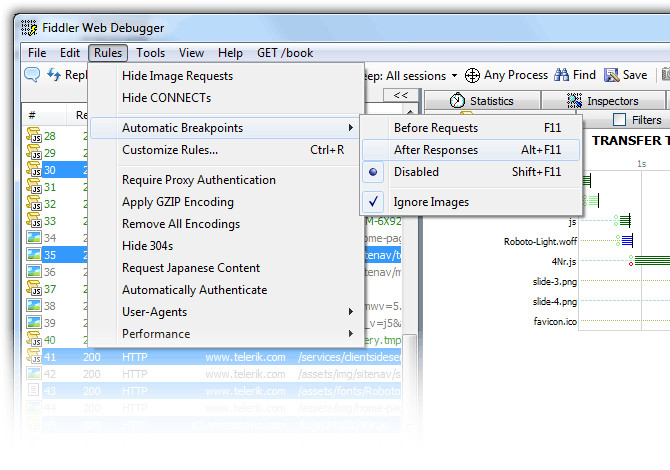Select JS session icon for row 32

pos(34,204)
